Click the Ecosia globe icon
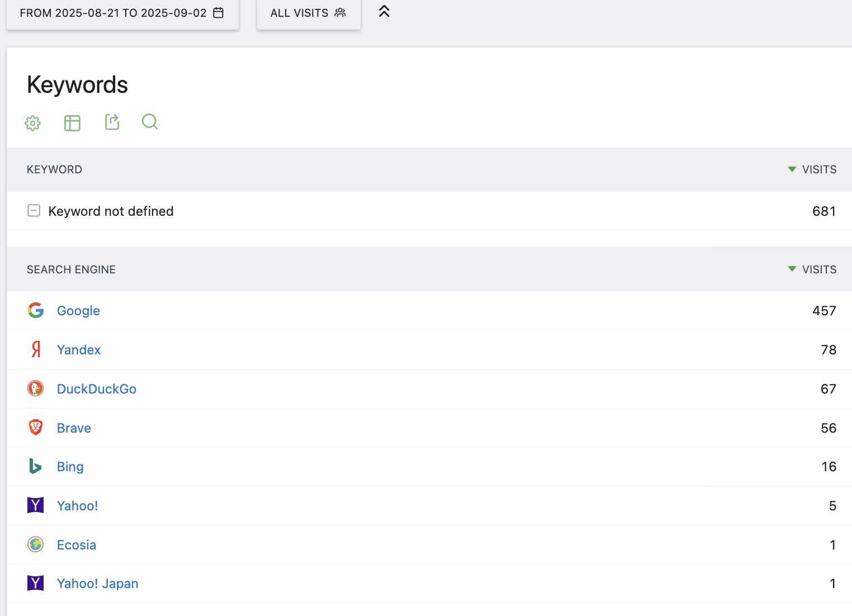This screenshot has width=852, height=616. [36, 544]
